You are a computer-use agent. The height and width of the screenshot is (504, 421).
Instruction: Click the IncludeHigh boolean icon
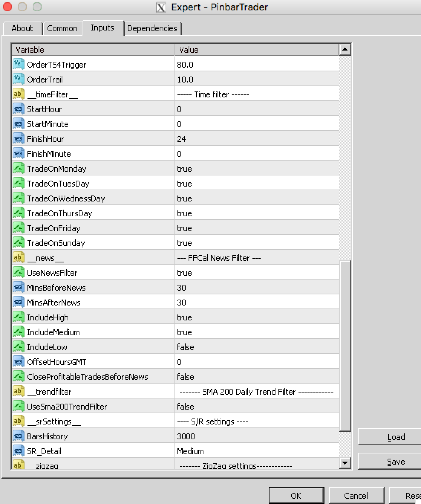pos(18,317)
